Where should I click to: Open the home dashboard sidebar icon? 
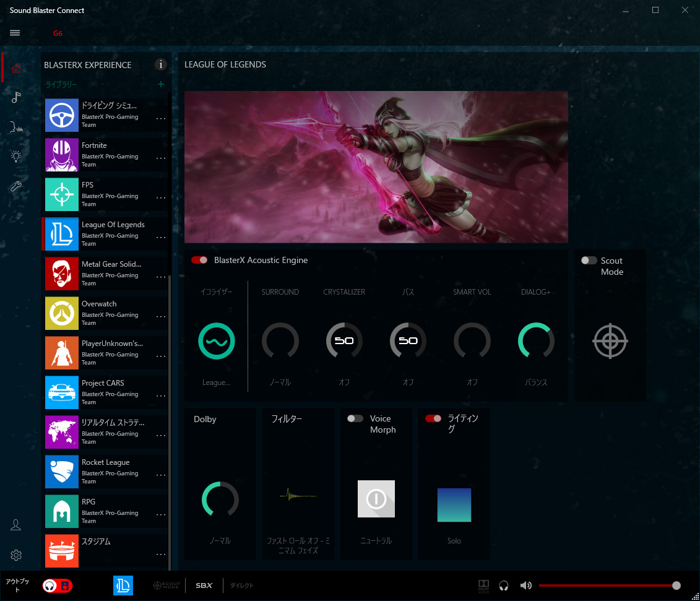click(16, 68)
